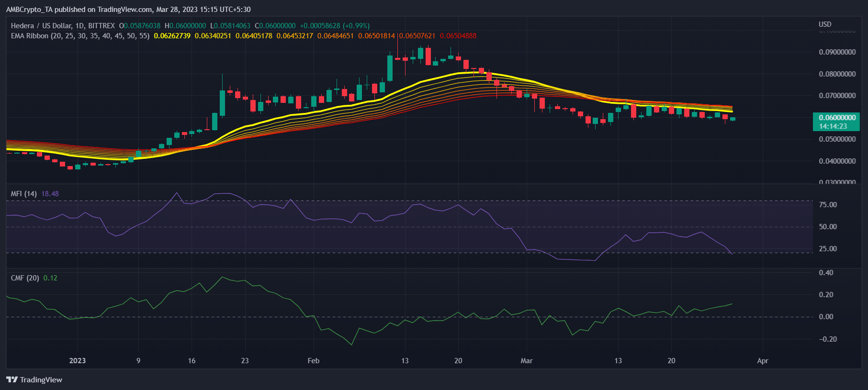The height and width of the screenshot is (390, 868).
Task: Select the EMA Ribbon indicator label
Action: [80, 36]
